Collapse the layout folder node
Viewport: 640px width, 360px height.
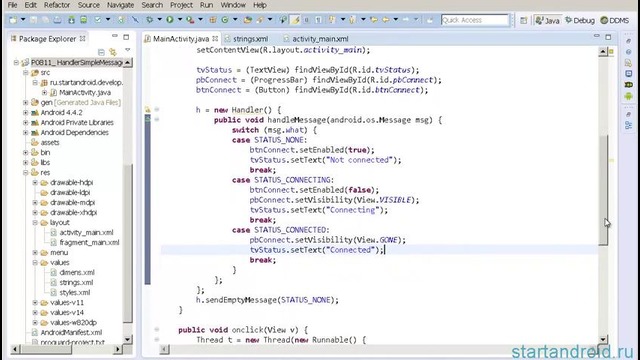[x=35, y=222]
